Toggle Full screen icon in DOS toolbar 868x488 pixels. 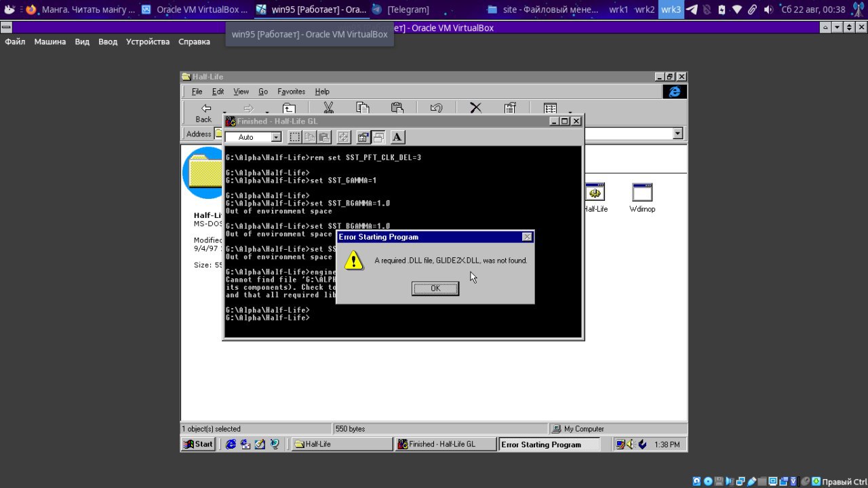pyautogui.click(x=344, y=137)
